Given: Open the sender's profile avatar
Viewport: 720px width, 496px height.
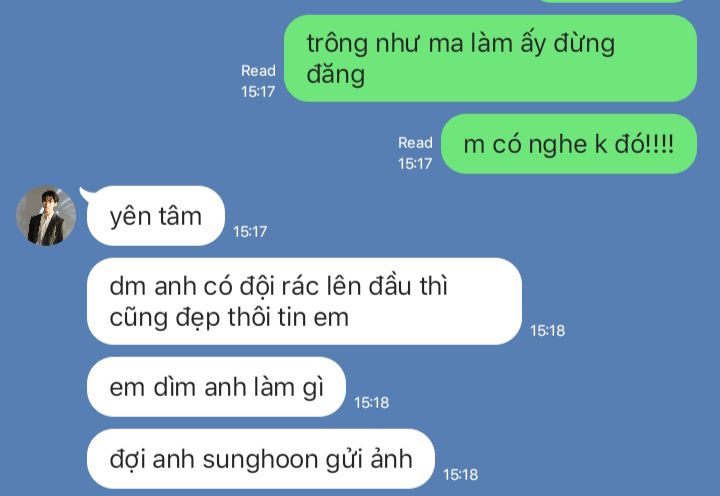Looking at the screenshot, I should click(x=46, y=216).
